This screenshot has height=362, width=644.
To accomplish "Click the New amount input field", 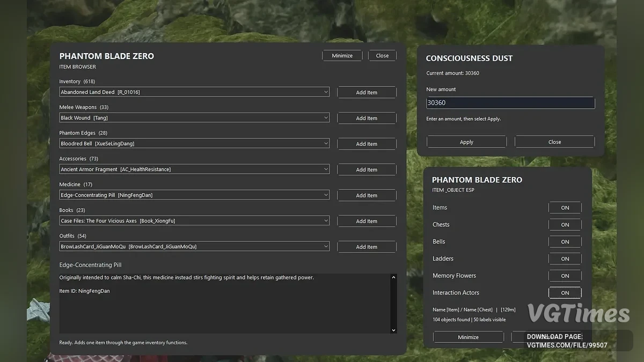I will [x=510, y=102].
